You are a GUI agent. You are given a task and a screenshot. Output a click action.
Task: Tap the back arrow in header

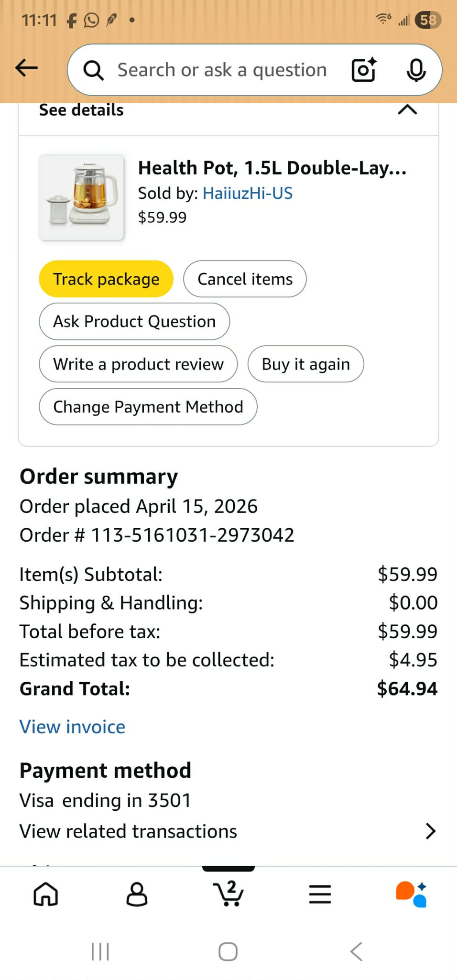[x=27, y=69]
